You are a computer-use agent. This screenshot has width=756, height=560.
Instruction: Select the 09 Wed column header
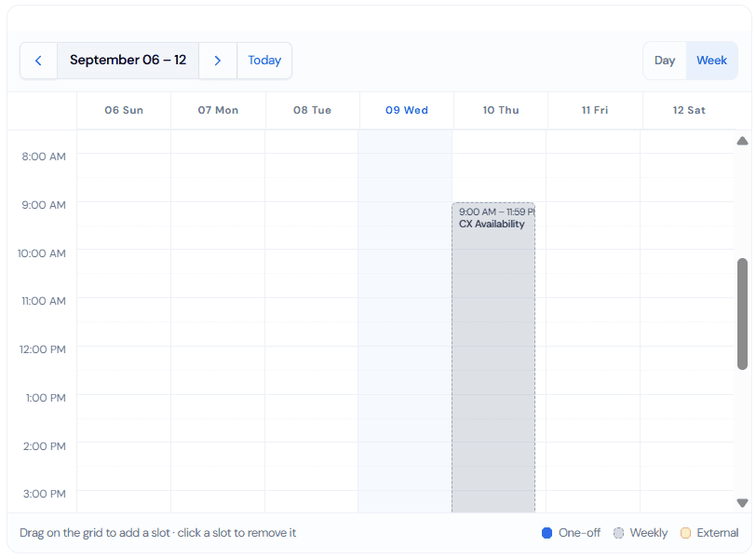click(407, 110)
